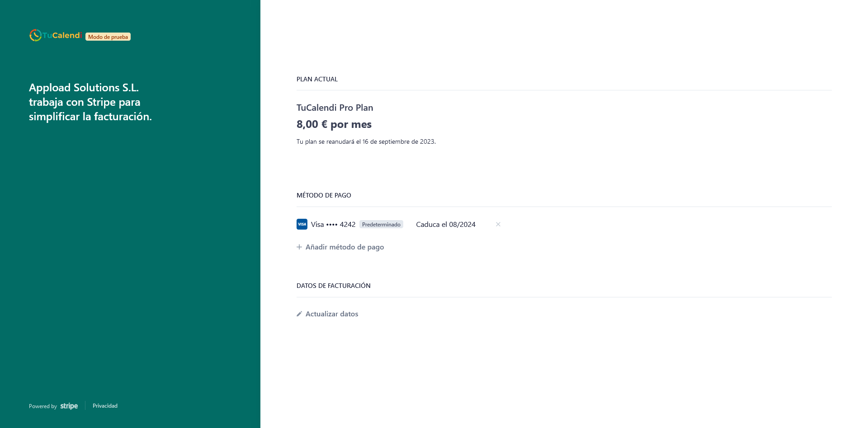
Task: Click the 'MÉTODO DE PAGO' section heading
Action: (x=324, y=195)
